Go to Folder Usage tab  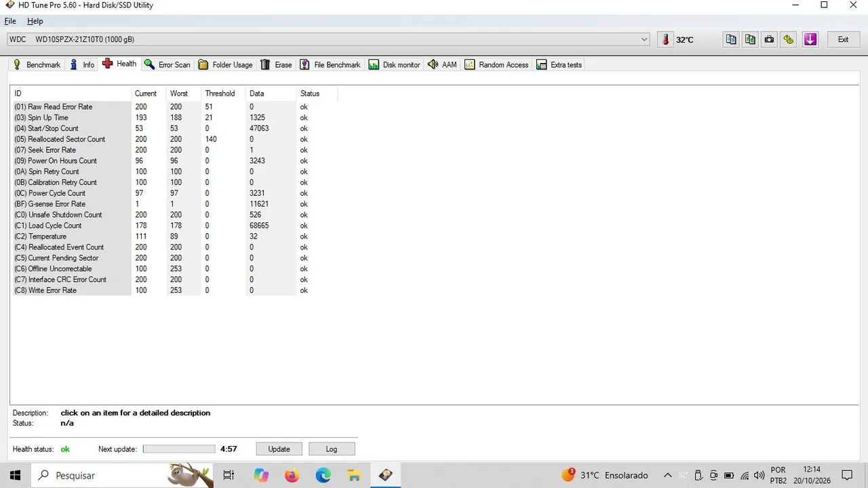coord(225,64)
